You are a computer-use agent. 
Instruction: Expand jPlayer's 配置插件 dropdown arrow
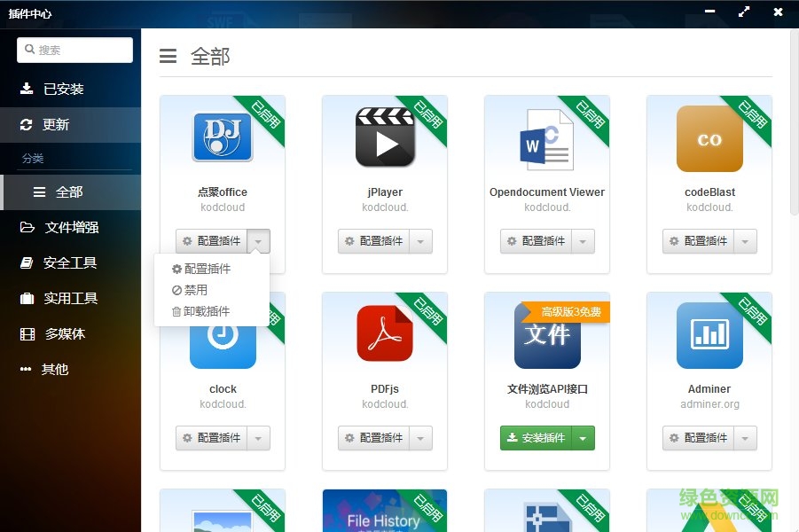pyautogui.click(x=420, y=240)
